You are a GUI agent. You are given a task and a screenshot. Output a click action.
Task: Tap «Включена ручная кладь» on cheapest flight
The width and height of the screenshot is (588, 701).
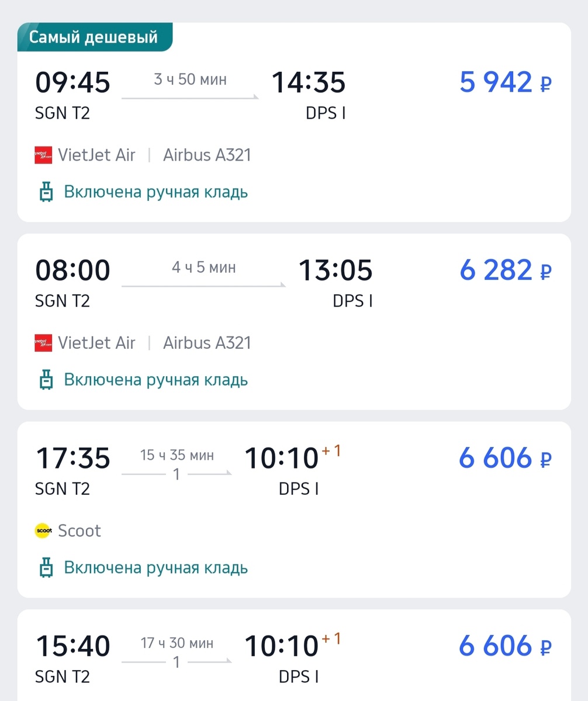[x=155, y=192]
